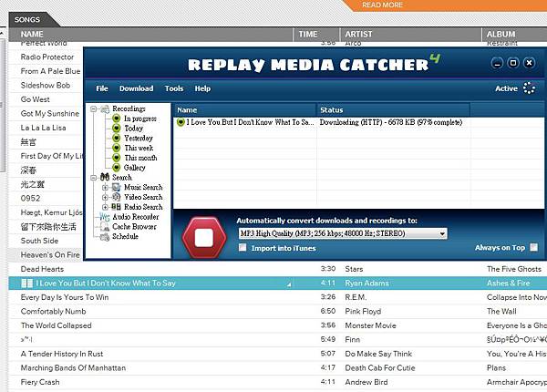Screen dimensions: 547x392
Task: Minimize the Replay Media Catcher window
Action: pos(497,63)
